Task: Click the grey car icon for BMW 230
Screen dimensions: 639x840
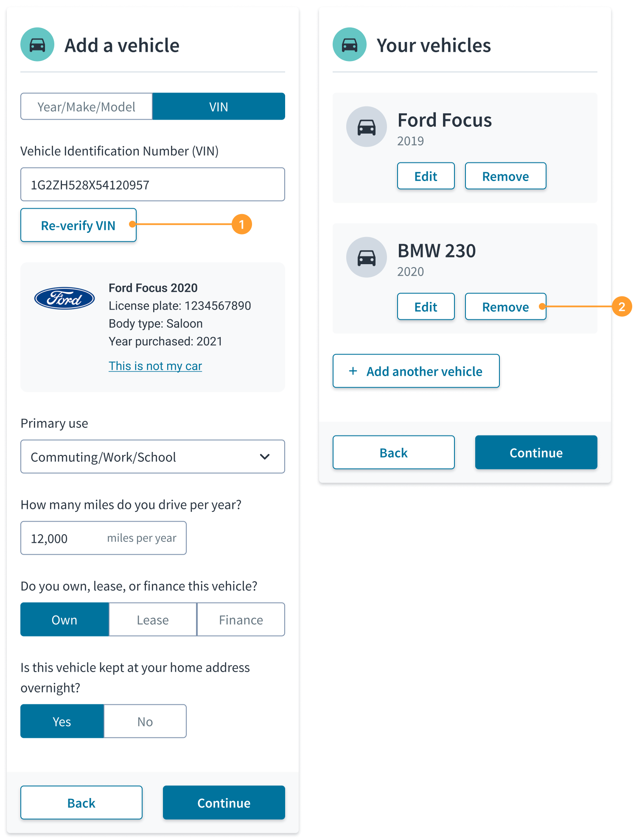Action: [x=367, y=257]
